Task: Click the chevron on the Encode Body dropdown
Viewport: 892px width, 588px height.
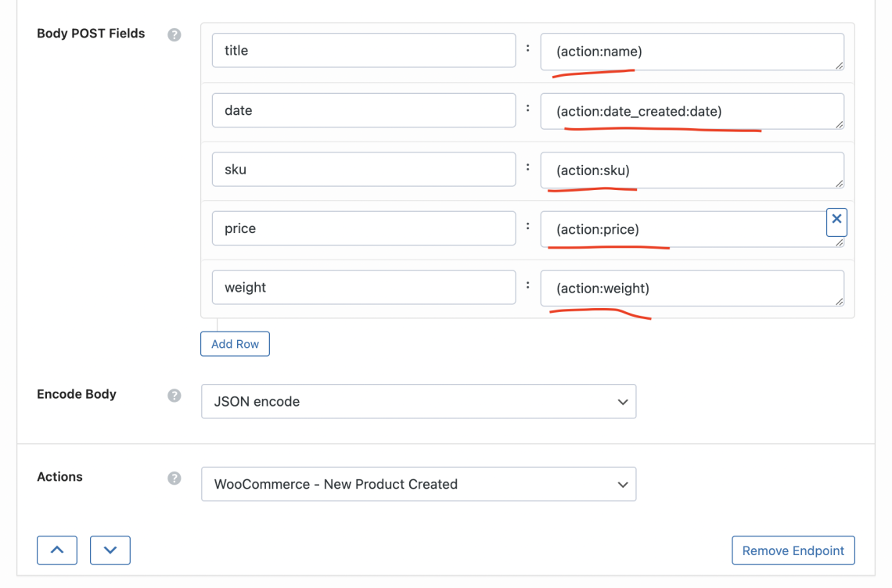Action: click(623, 401)
